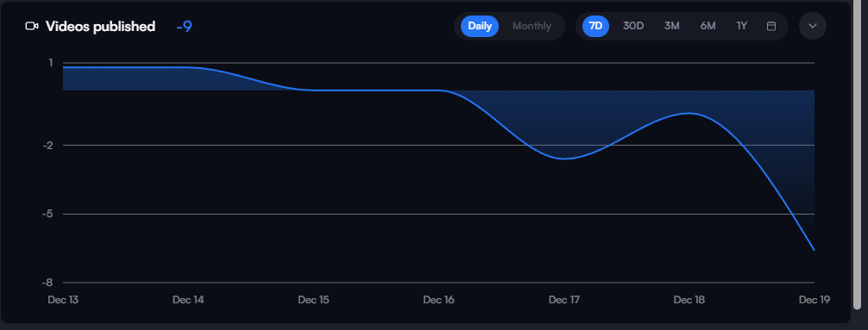
Task: Select the 30D time range
Action: point(633,26)
